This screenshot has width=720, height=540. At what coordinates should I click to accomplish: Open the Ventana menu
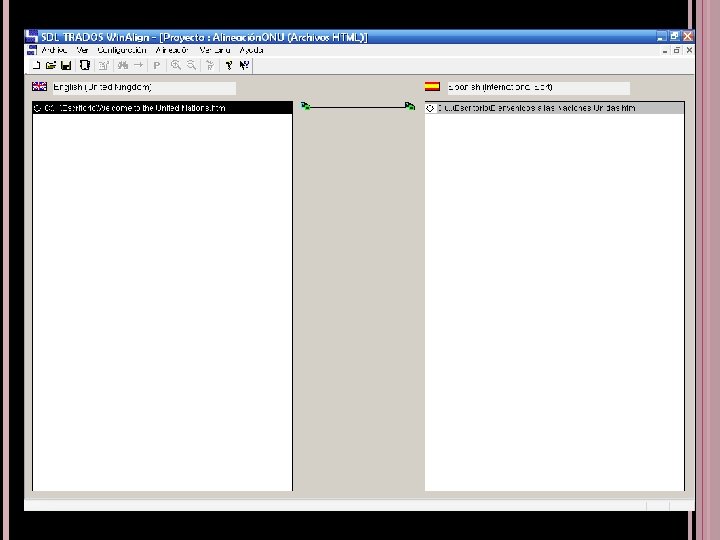[214, 50]
